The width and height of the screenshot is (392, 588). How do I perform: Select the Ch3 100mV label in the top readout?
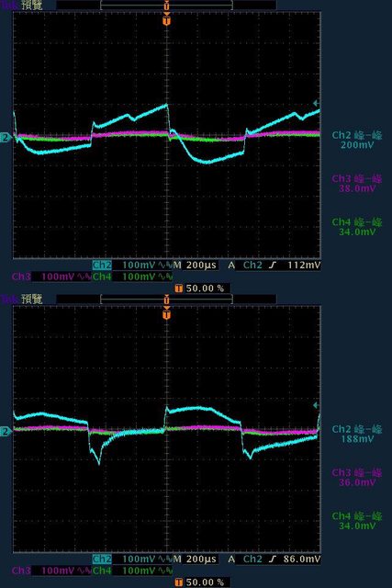[x=51, y=277]
